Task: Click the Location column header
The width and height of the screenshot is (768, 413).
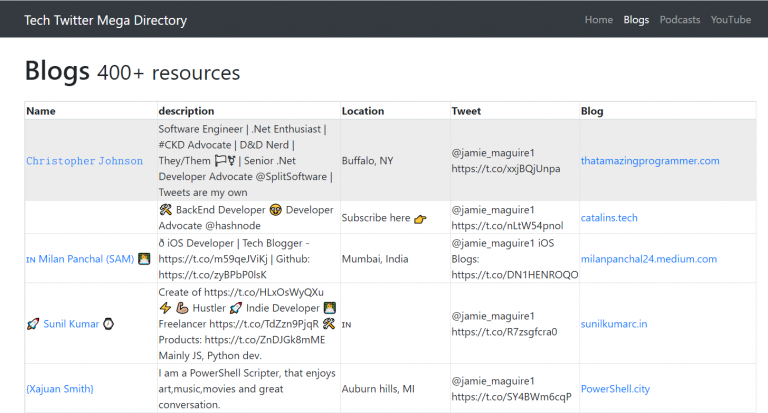Action: tap(363, 111)
